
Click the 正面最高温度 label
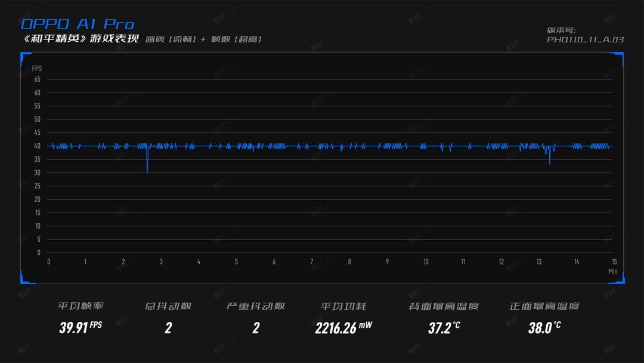[x=544, y=306]
